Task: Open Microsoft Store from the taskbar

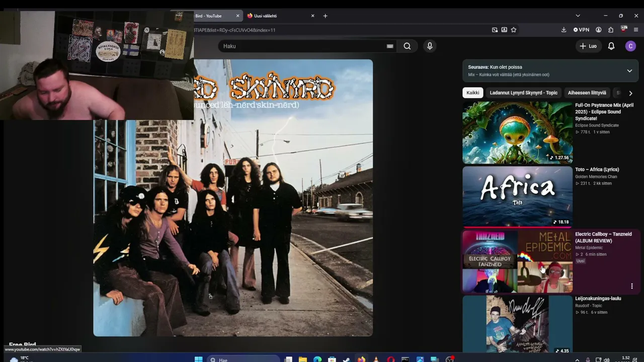Action: (332, 359)
